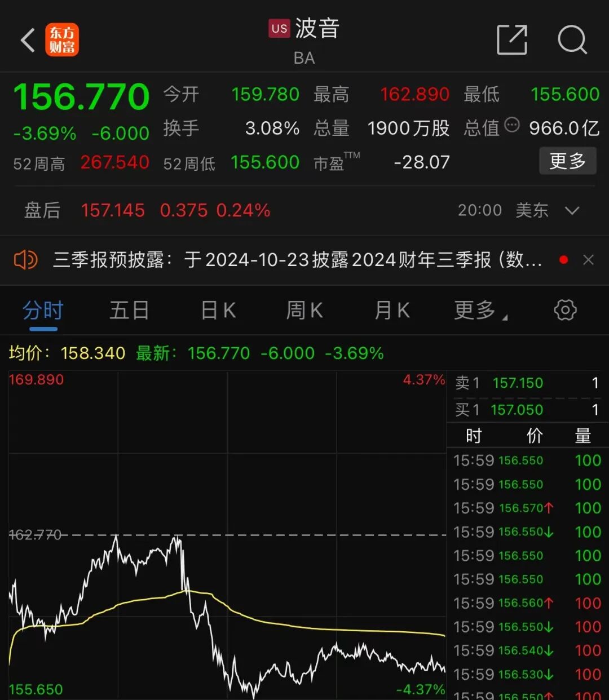The image size is (609, 700).
Task: Tap the share export icon
Action: 512,40
